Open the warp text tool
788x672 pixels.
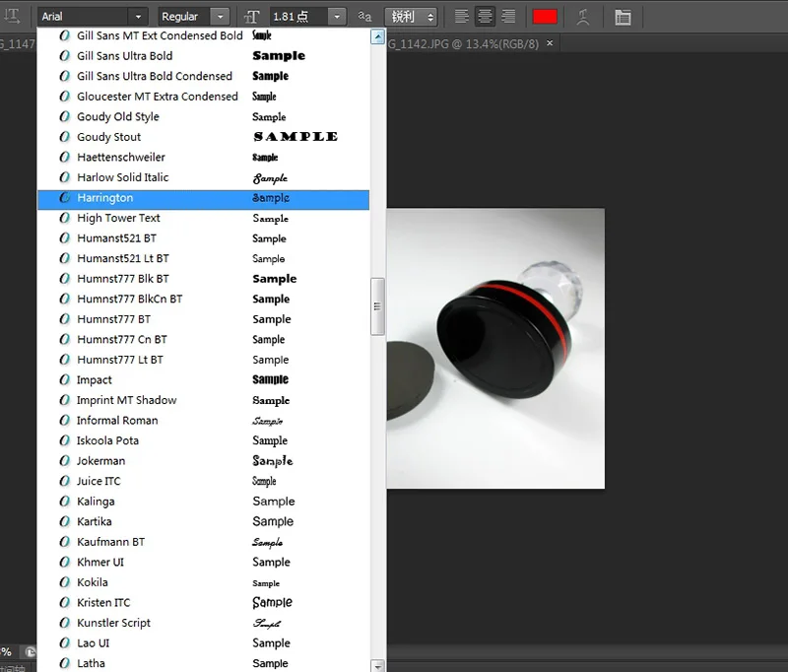point(583,17)
